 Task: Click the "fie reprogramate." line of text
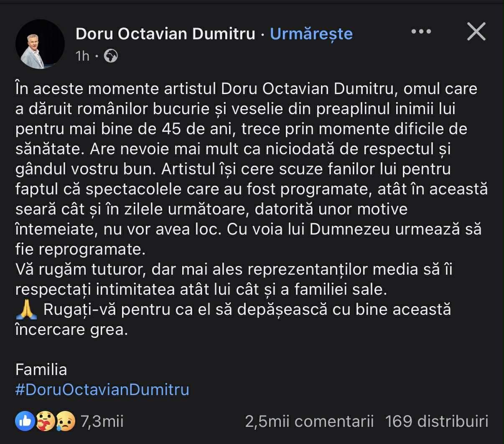[80, 249]
